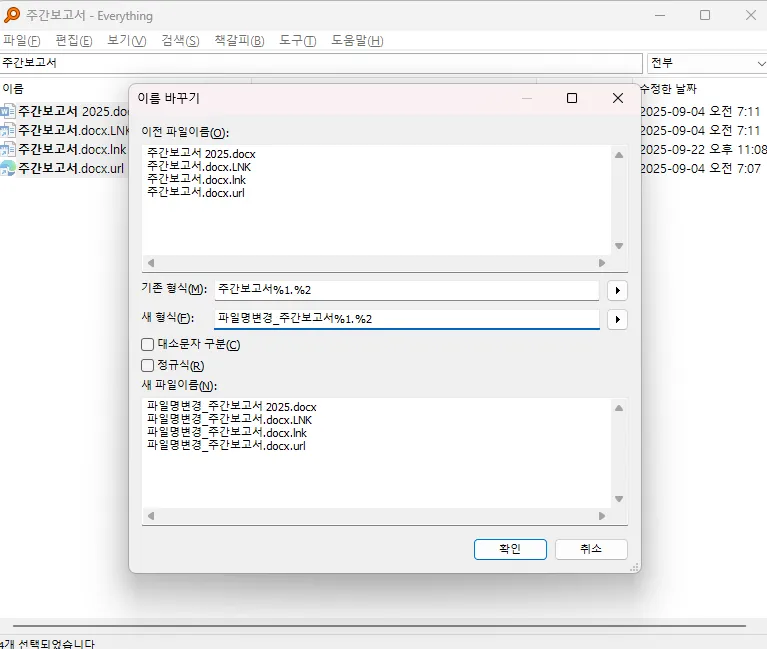This screenshot has width=767, height=649.
Task: Cancel rename with 취소 button
Action: coord(591,549)
